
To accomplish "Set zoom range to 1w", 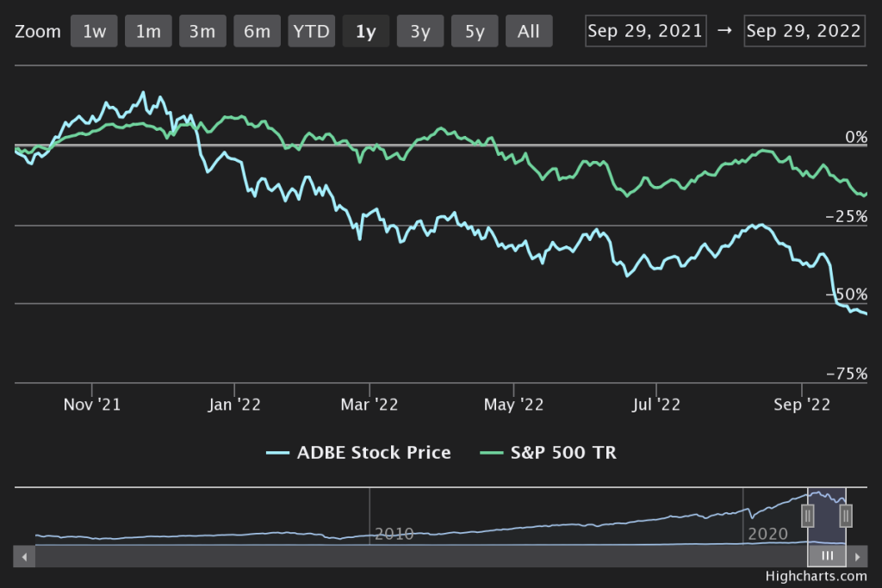I will pos(94,32).
